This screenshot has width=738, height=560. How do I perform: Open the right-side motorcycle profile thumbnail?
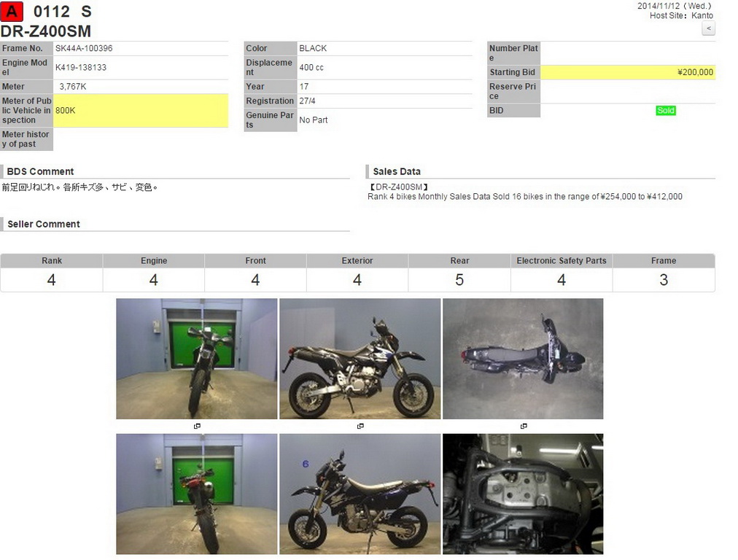point(360,359)
